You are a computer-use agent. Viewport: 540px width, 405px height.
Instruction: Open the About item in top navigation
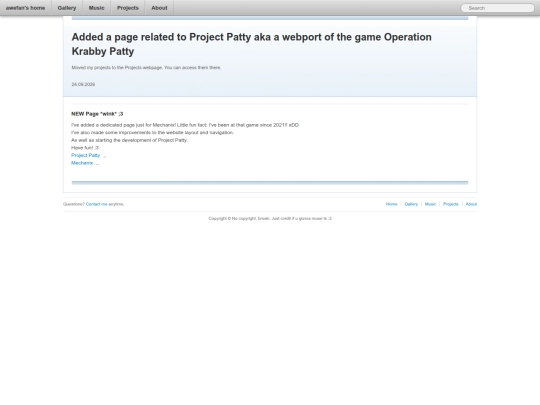tap(159, 8)
